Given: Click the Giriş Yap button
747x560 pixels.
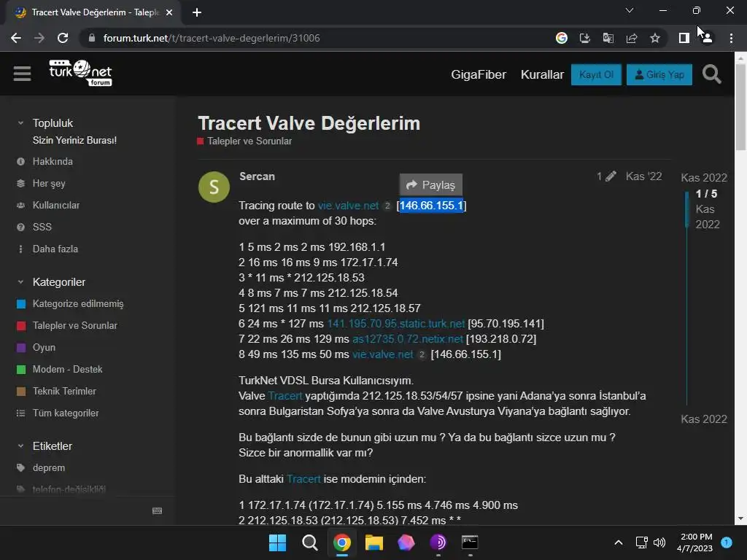Looking at the screenshot, I should tap(659, 75).
